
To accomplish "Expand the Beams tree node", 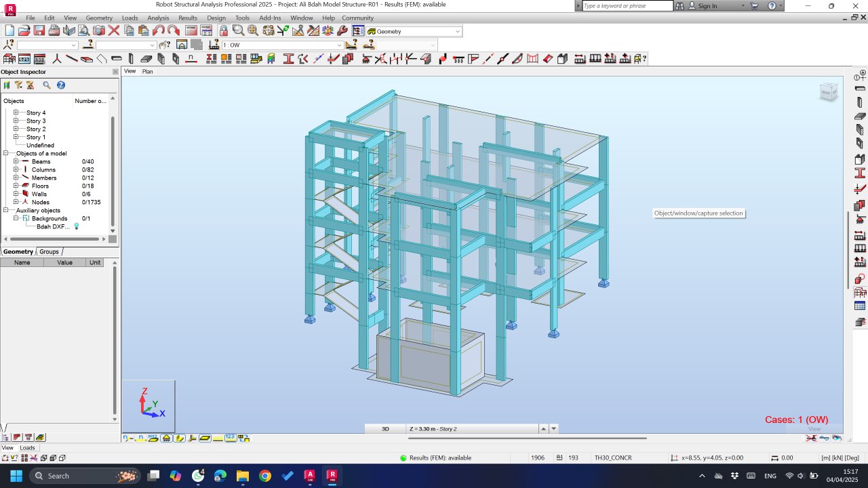I will pos(16,161).
